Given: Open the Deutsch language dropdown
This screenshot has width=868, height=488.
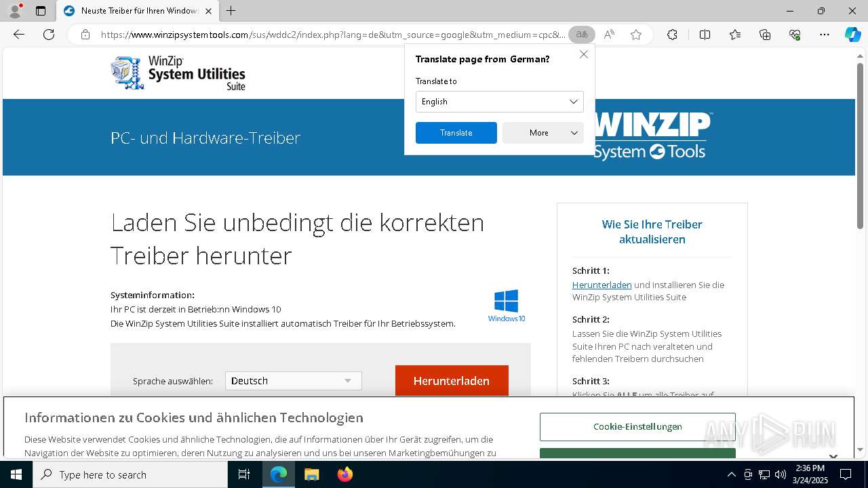Looking at the screenshot, I should pos(294,381).
